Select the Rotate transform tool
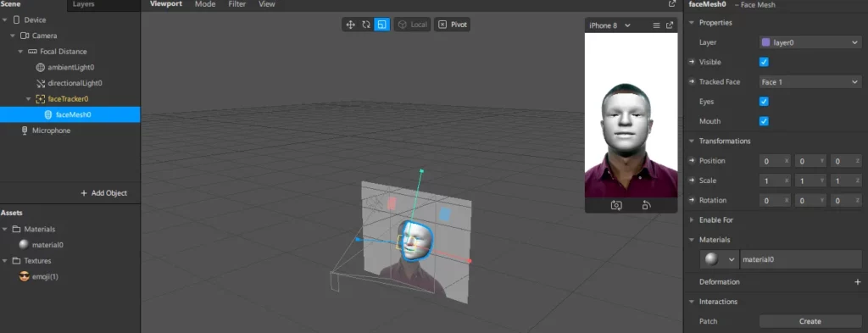 coord(366,25)
